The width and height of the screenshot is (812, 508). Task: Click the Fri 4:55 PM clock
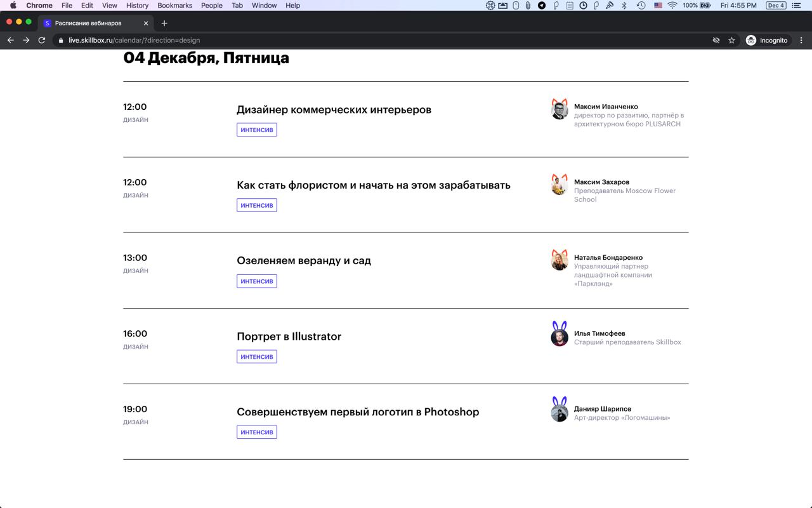pos(738,5)
